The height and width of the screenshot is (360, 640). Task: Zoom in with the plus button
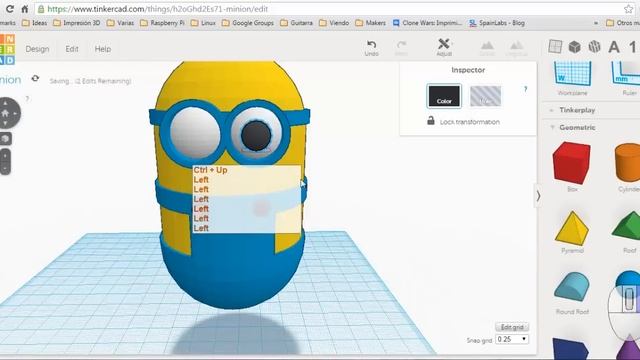point(5,156)
